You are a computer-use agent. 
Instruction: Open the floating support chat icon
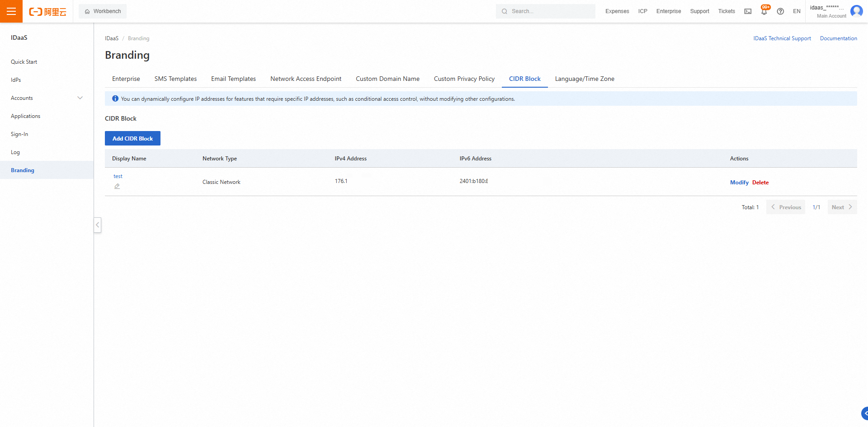[x=865, y=413]
